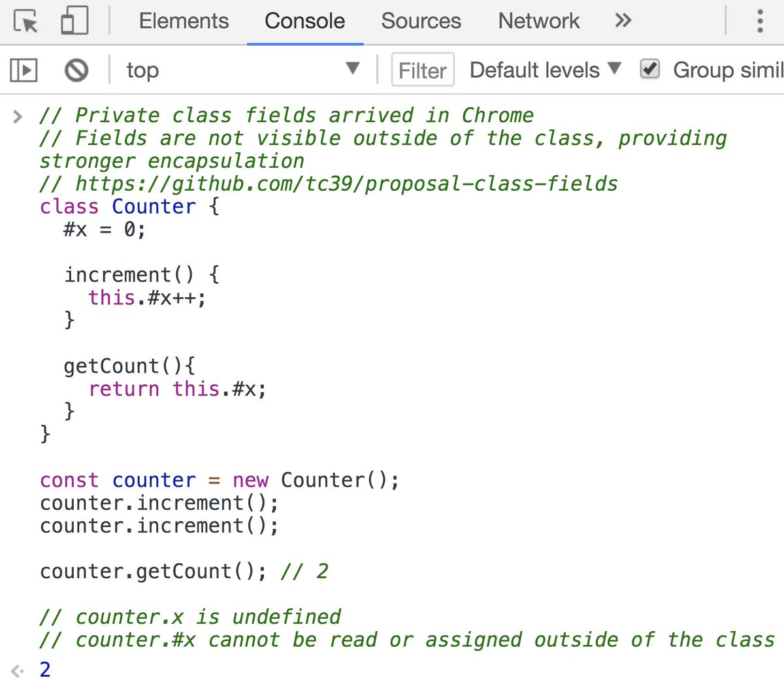This screenshot has width=784, height=684.
Task: Open the Sources tab
Action: click(420, 20)
